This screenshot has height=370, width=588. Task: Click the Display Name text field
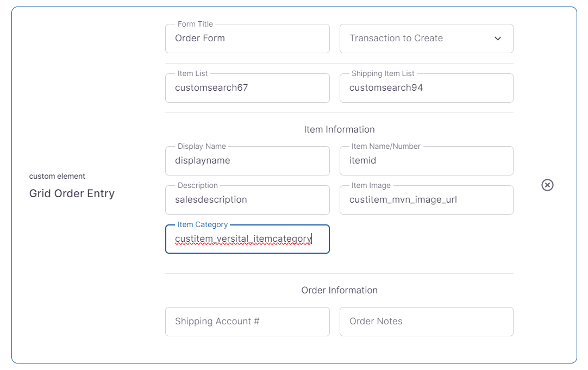247,161
